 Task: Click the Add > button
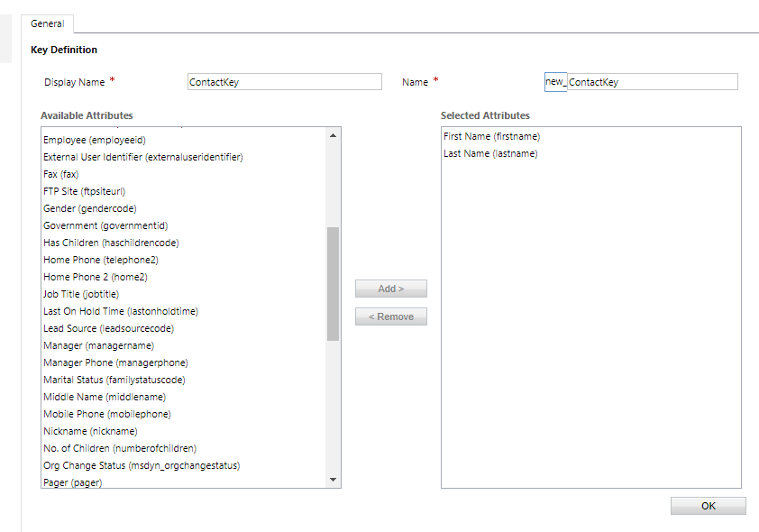(x=390, y=288)
